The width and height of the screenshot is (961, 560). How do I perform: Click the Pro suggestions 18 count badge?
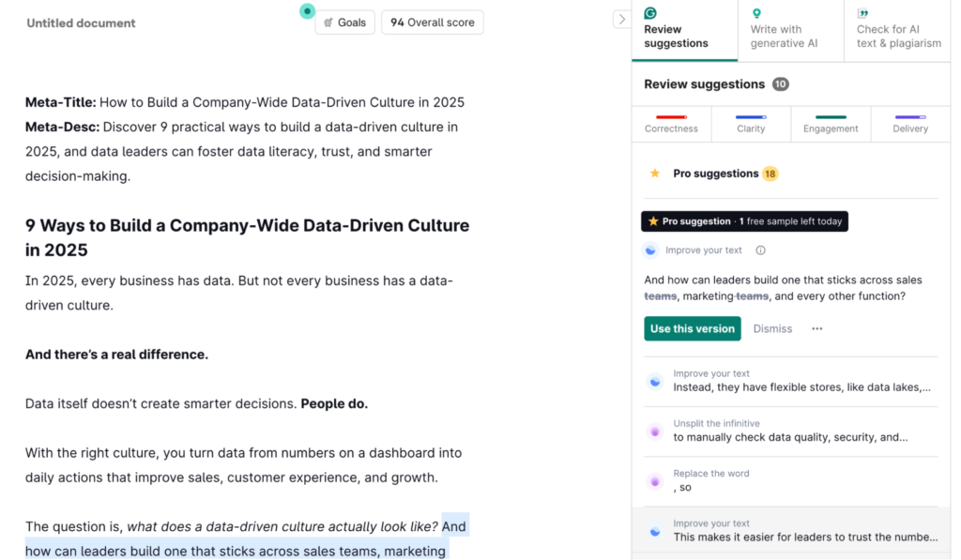click(x=770, y=174)
